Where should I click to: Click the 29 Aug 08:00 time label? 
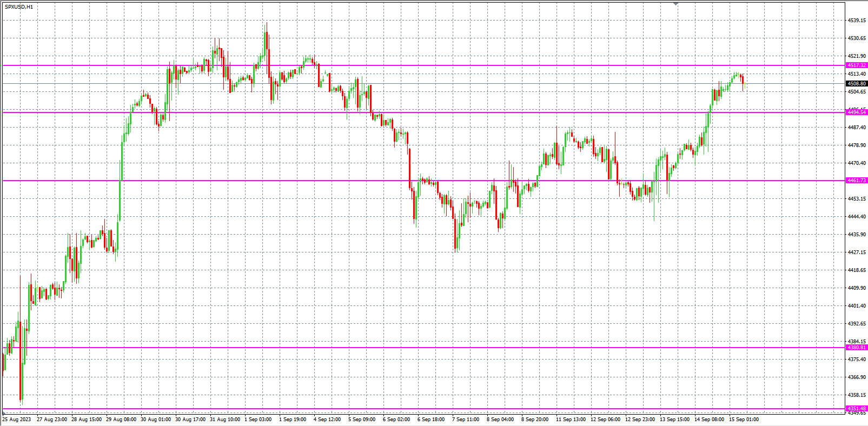pyautogui.click(x=121, y=420)
